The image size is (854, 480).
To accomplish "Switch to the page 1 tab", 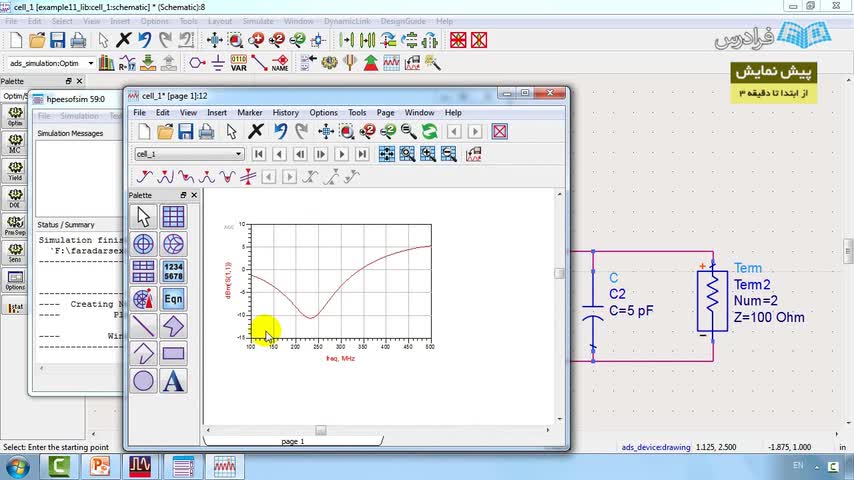I will (x=293, y=441).
